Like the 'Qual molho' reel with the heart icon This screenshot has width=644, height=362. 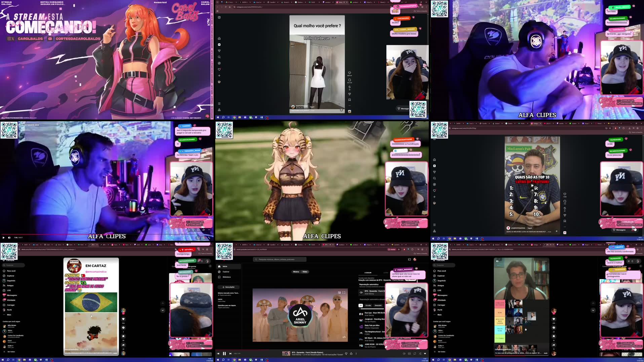349,73
